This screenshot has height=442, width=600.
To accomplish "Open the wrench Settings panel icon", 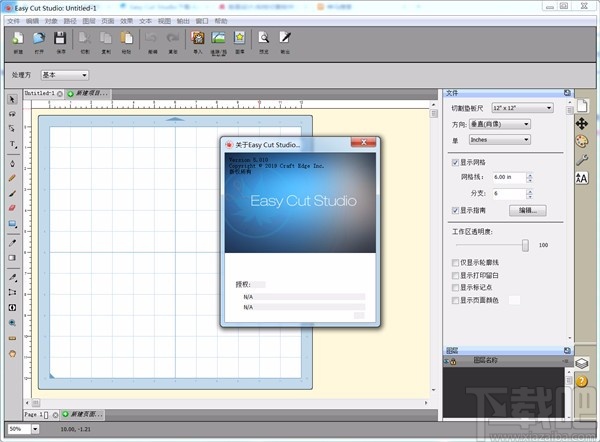I will (582, 160).
